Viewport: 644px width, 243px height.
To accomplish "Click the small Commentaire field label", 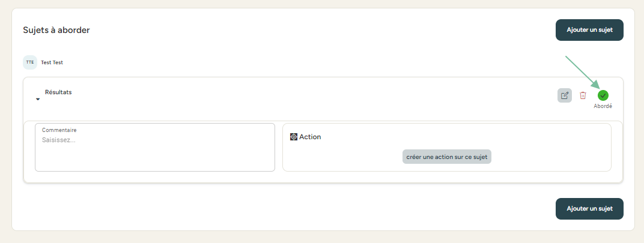I will 59,130.
